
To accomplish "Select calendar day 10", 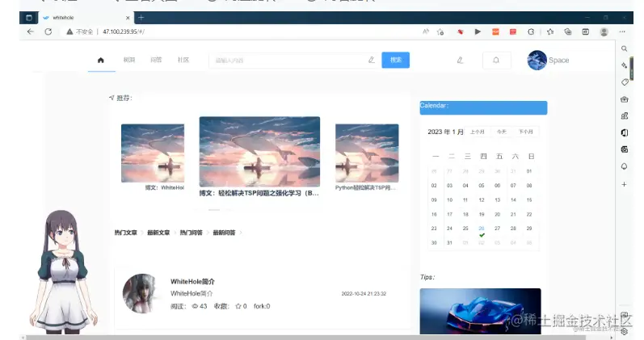I will 450,200.
